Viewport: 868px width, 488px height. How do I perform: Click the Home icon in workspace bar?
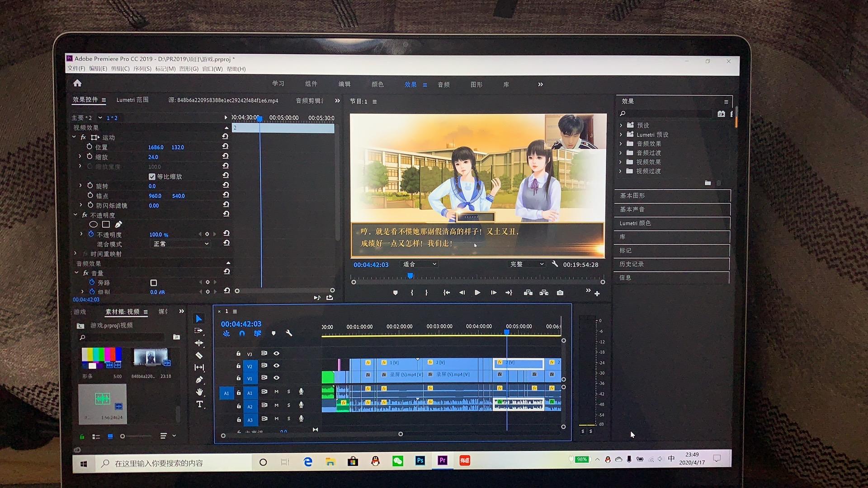pyautogui.click(x=77, y=83)
